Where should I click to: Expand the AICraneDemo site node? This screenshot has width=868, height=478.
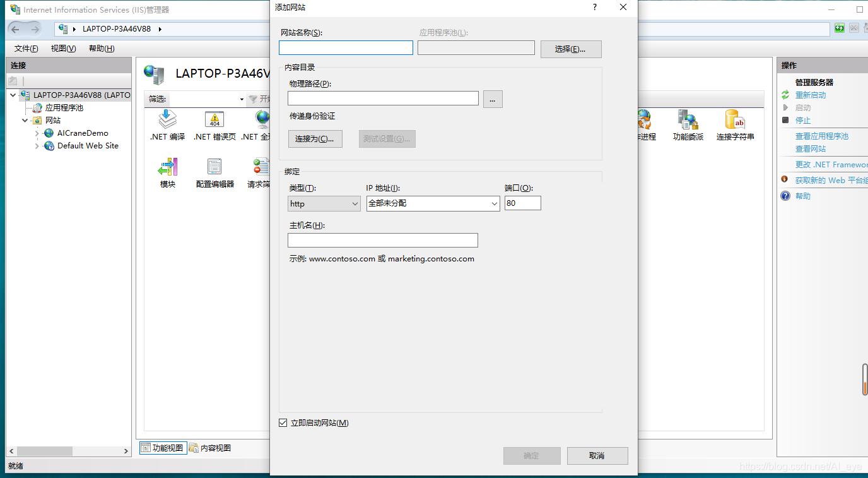[37, 133]
